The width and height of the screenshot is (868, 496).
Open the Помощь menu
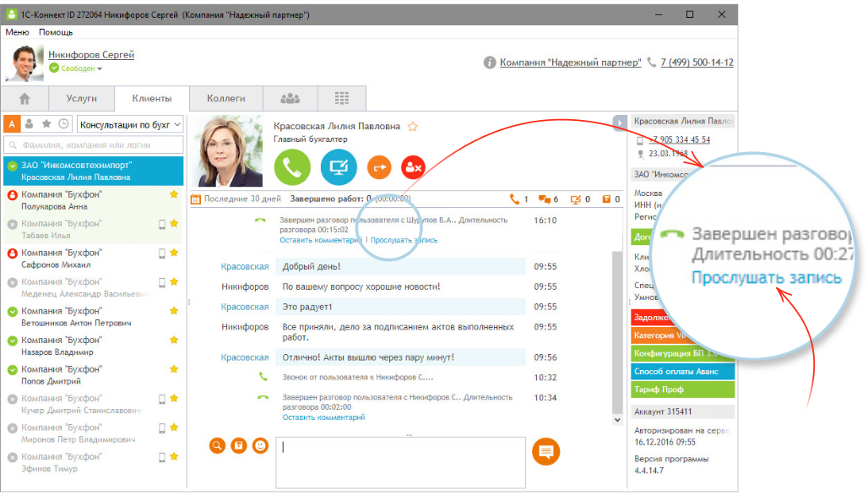[x=56, y=32]
